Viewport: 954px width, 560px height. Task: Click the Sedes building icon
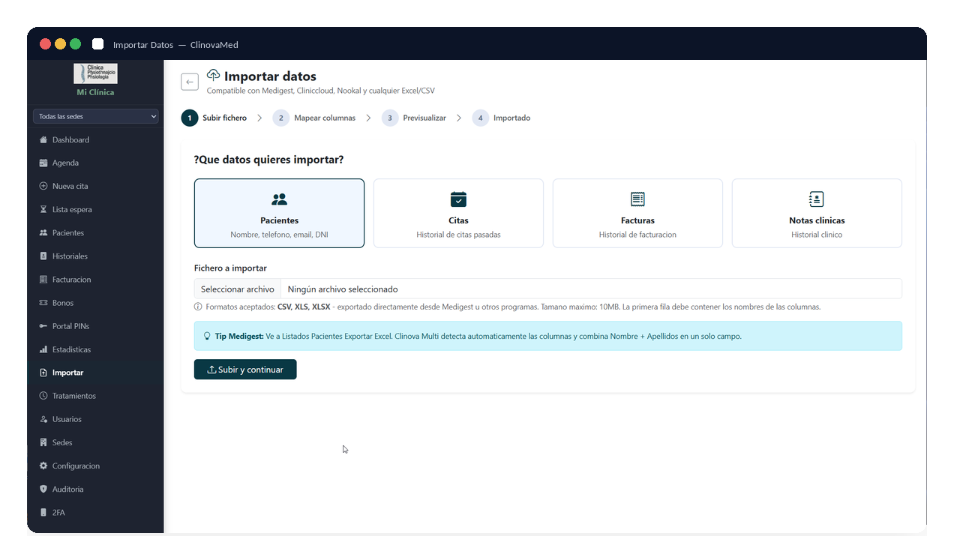point(43,442)
